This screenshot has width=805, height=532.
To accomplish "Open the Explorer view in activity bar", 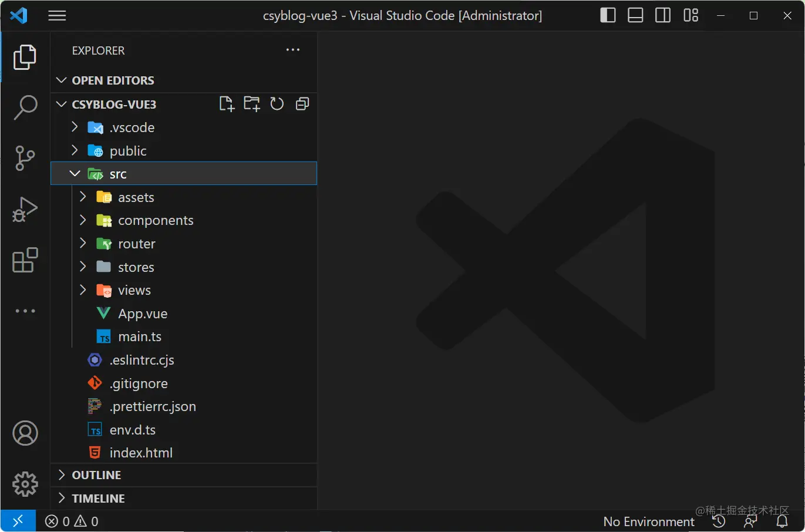I will click(25, 57).
